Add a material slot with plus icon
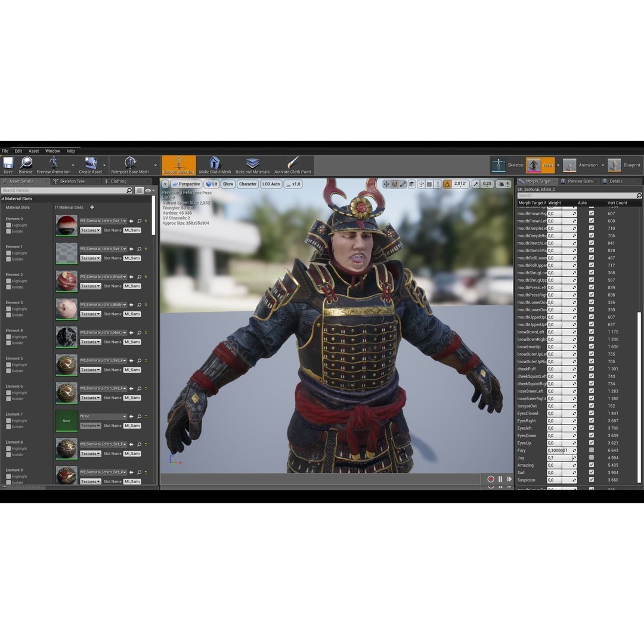This screenshot has width=644, height=644. click(92, 208)
